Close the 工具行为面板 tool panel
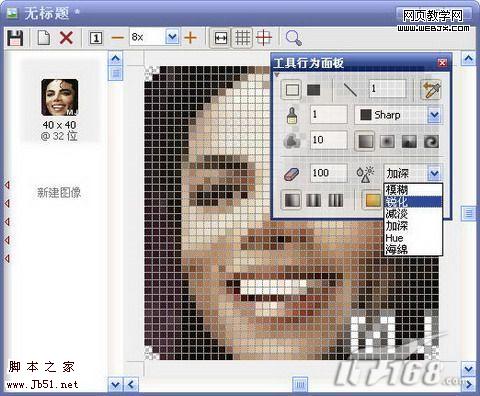Screen dimensions: 480x396 pos(442,63)
